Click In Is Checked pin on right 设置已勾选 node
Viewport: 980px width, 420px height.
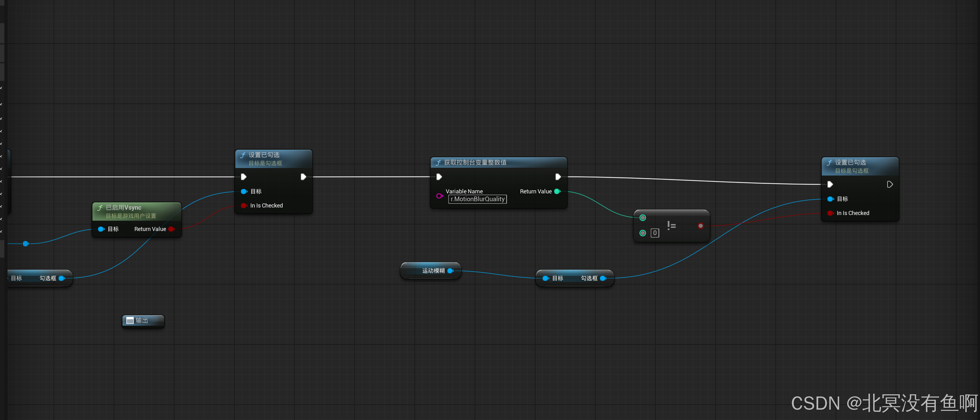831,213
